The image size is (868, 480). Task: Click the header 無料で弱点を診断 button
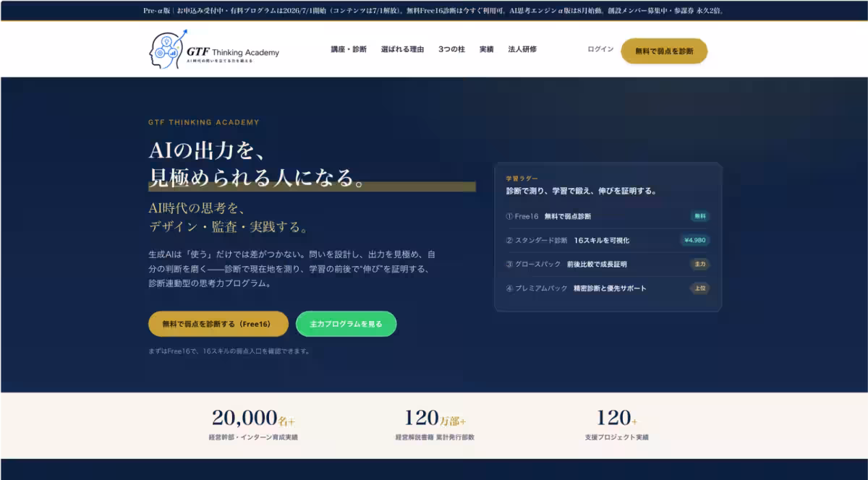tap(664, 51)
